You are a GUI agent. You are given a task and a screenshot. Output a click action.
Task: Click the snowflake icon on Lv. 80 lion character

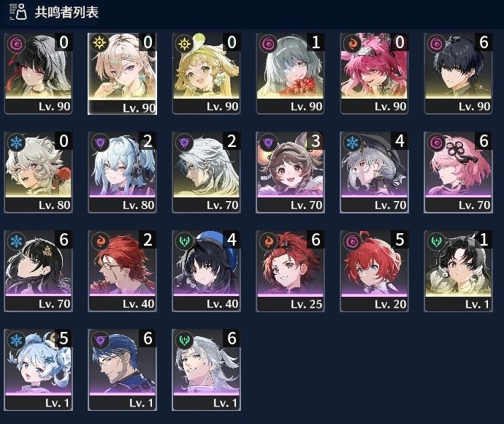tap(16, 142)
